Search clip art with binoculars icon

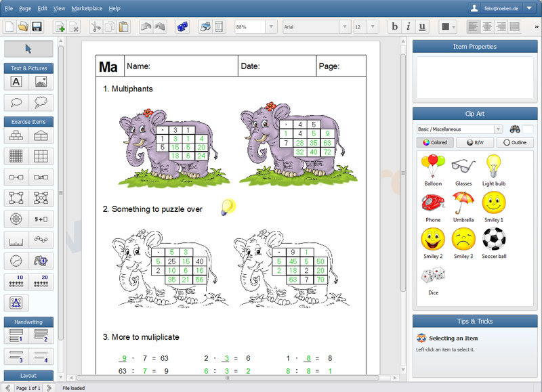pyautogui.click(x=515, y=129)
